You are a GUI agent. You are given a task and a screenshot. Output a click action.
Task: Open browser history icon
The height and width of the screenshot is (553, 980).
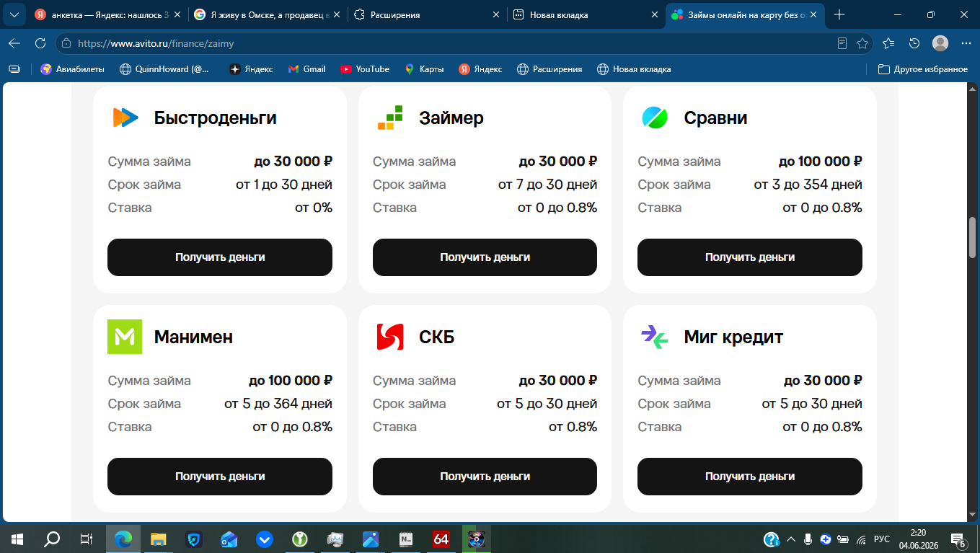pyautogui.click(x=914, y=43)
